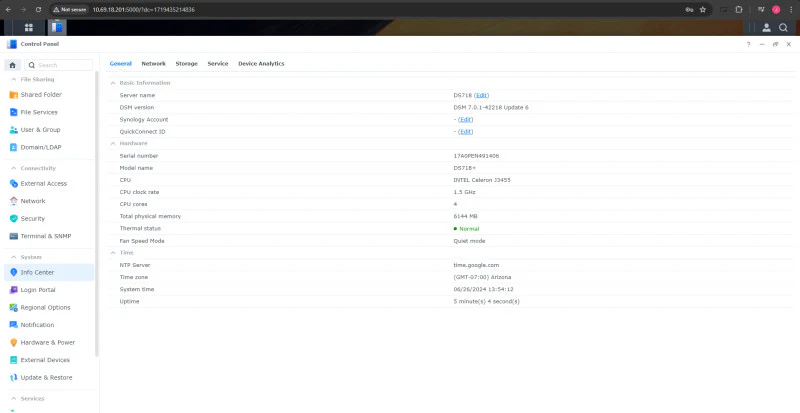The height and width of the screenshot is (413, 800).
Task: Click the Control Panel home icon
Action: pos(13,65)
